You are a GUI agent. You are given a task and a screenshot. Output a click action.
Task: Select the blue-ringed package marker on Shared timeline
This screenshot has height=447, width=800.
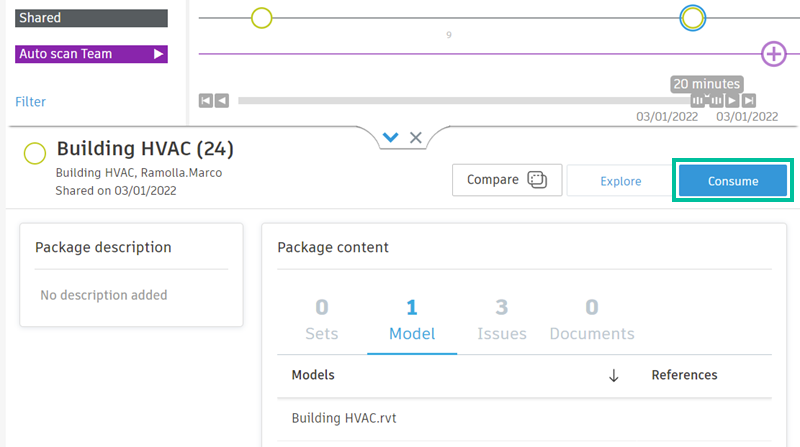(692, 17)
